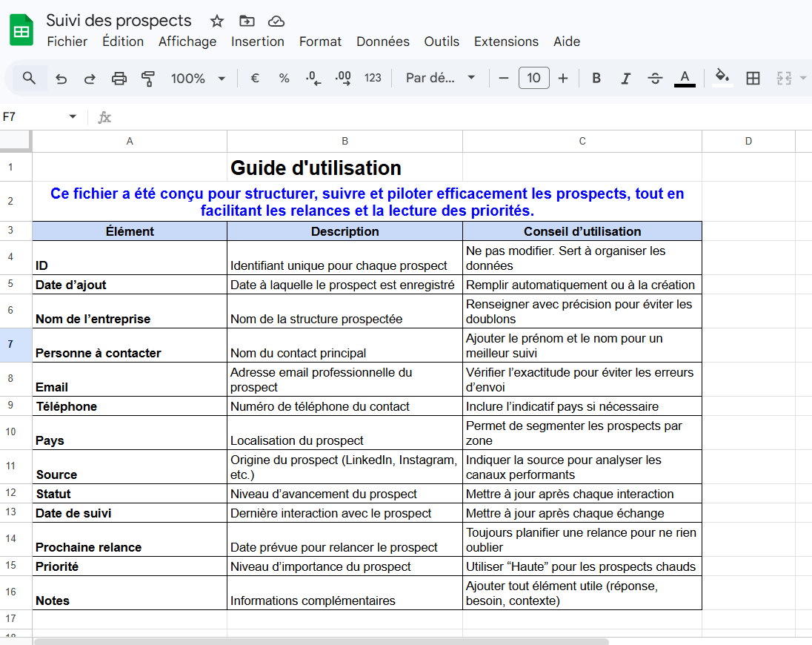Select the paint format roller icon
Image resolution: width=812 pixels, height=645 pixels.
(x=148, y=79)
